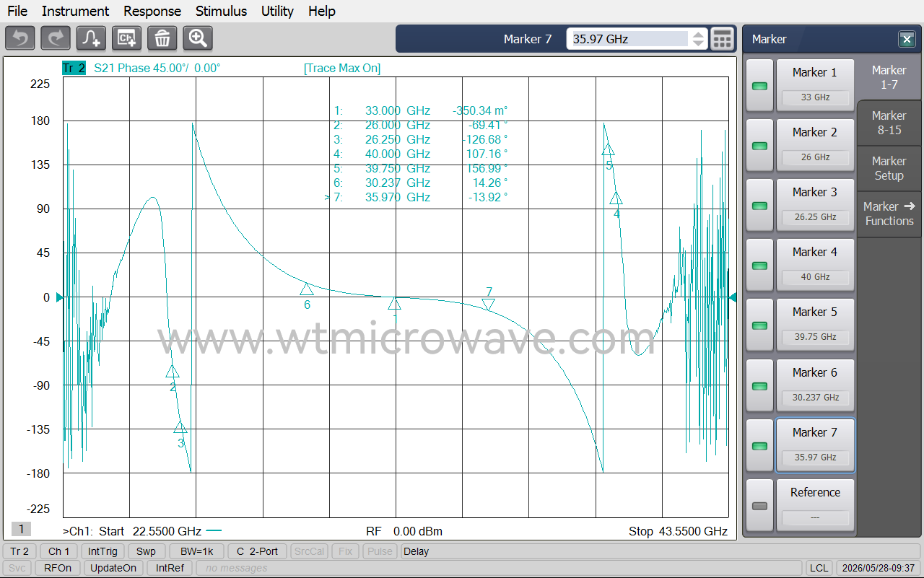The width and height of the screenshot is (924, 578).
Task: Open the Response menu
Action: 152,11
